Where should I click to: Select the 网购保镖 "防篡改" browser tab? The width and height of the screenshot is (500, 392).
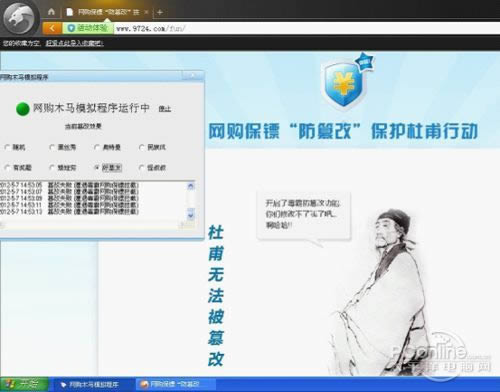click(x=106, y=12)
